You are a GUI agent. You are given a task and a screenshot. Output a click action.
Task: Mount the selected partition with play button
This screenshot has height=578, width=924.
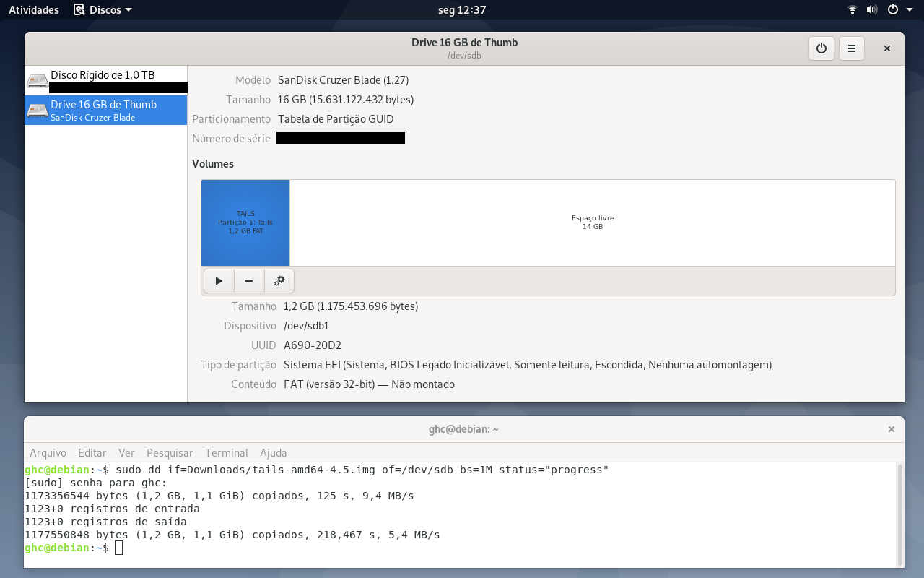click(219, 280)
